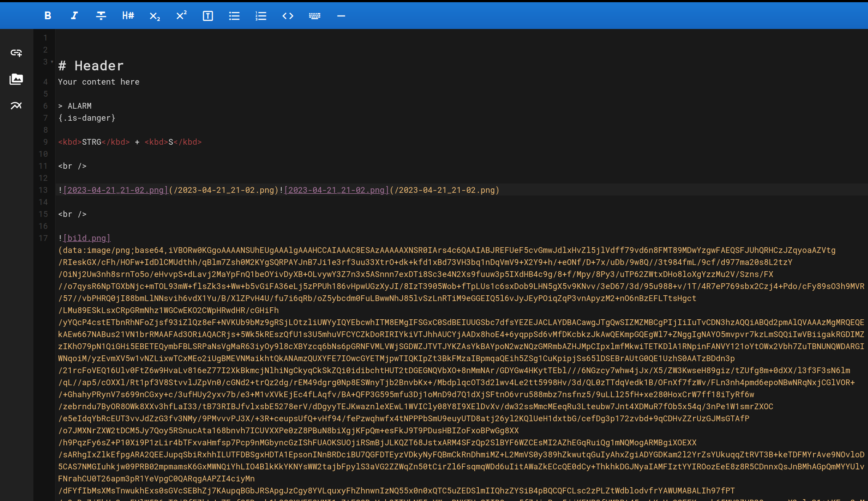Click the bild.png link text

click(x=87, y=238)
